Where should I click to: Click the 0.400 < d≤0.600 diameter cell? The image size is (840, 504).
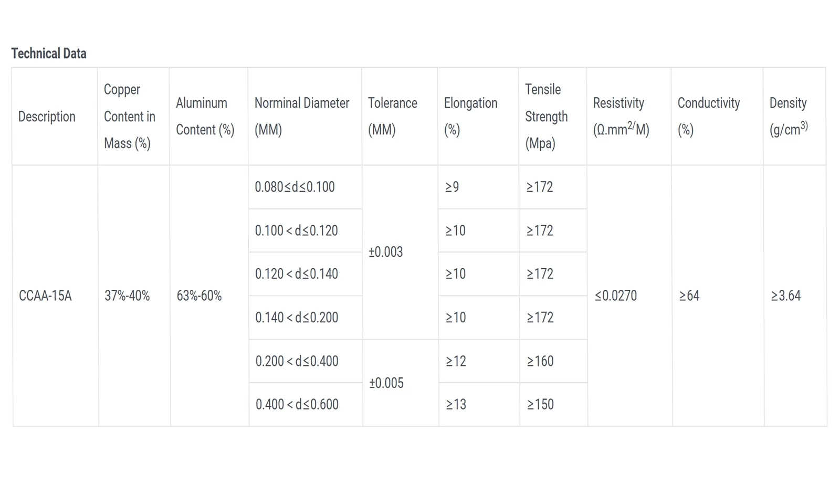coord(306,404)
